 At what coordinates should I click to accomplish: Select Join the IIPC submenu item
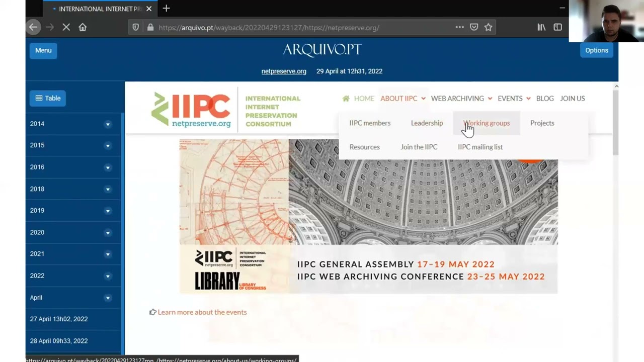tap(419, 147)
